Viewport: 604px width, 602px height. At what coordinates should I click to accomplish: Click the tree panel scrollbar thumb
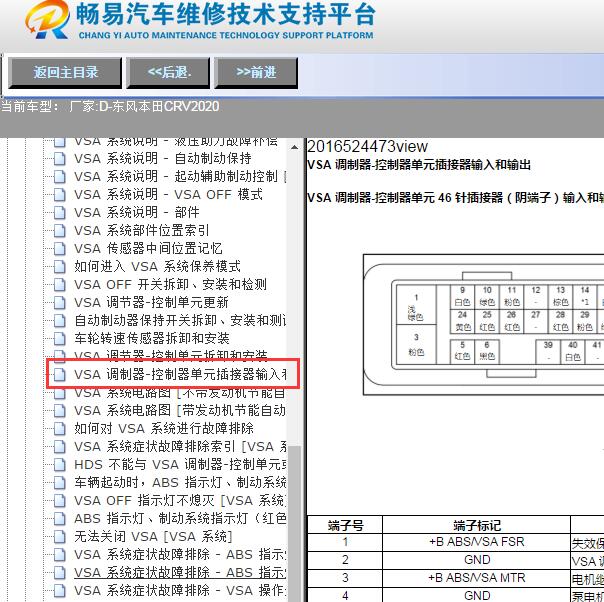[x=294, y=523]
